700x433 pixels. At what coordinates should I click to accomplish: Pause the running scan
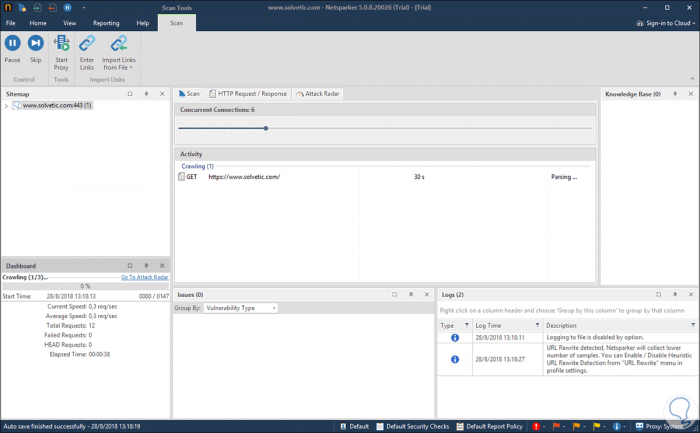click(x=12, y=49)
